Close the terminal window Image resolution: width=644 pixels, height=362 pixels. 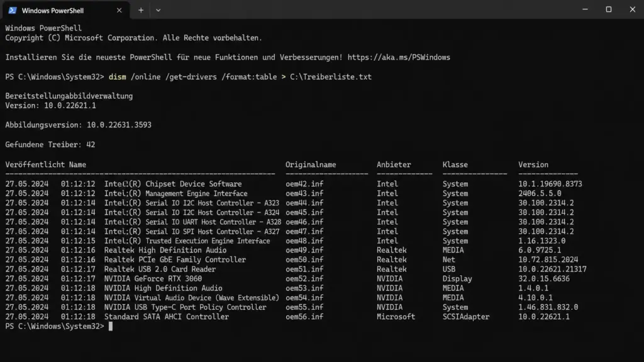click(x=633, y=9)
